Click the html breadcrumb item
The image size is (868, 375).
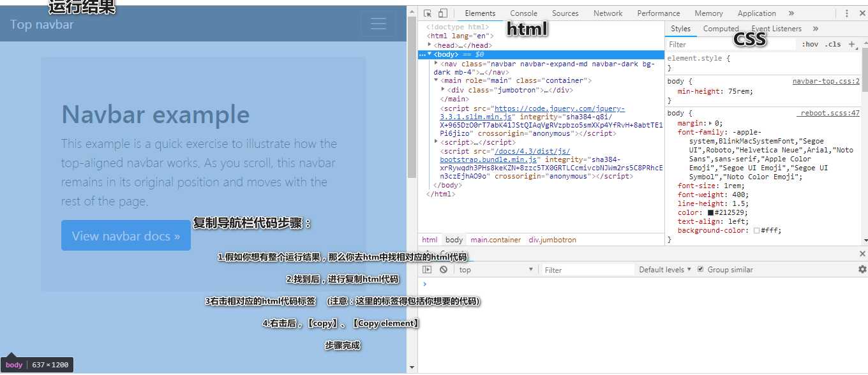[430, 240]
